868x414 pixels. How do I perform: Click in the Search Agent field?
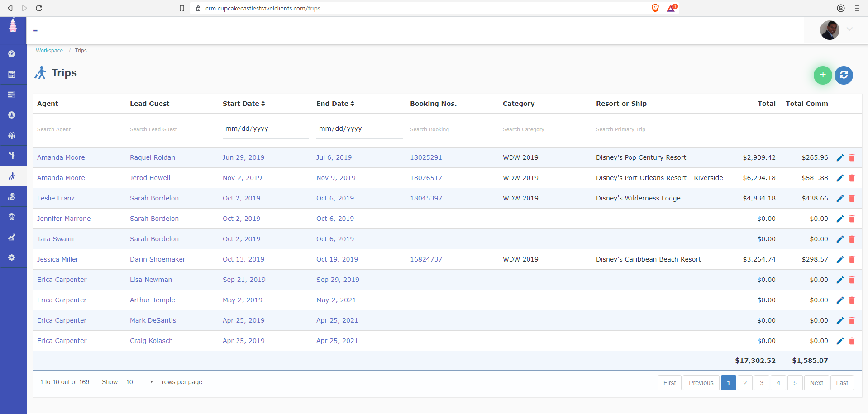pos(80,129)
